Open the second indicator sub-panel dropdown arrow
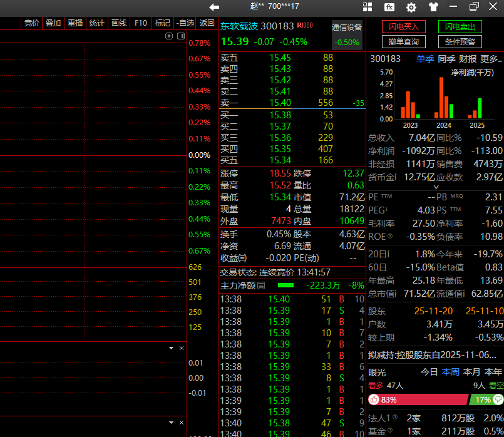Viewport: 504px width, 437px height. 172,423
